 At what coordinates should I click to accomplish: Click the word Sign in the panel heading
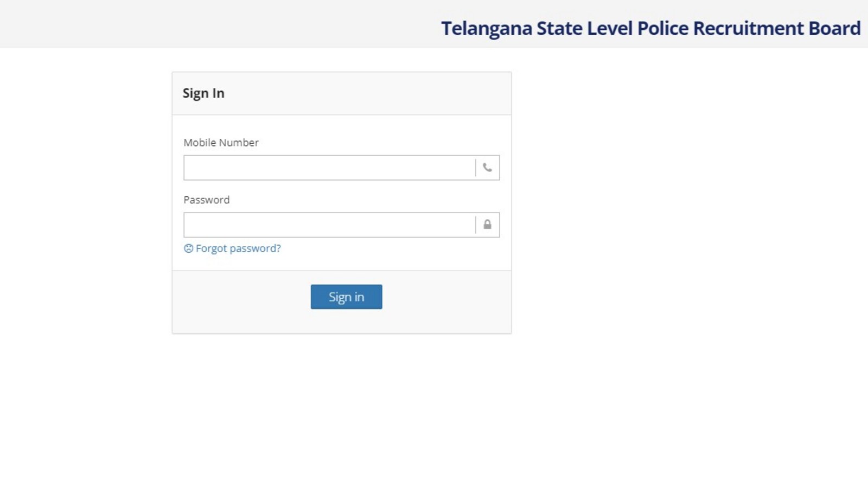pos(195,93)
